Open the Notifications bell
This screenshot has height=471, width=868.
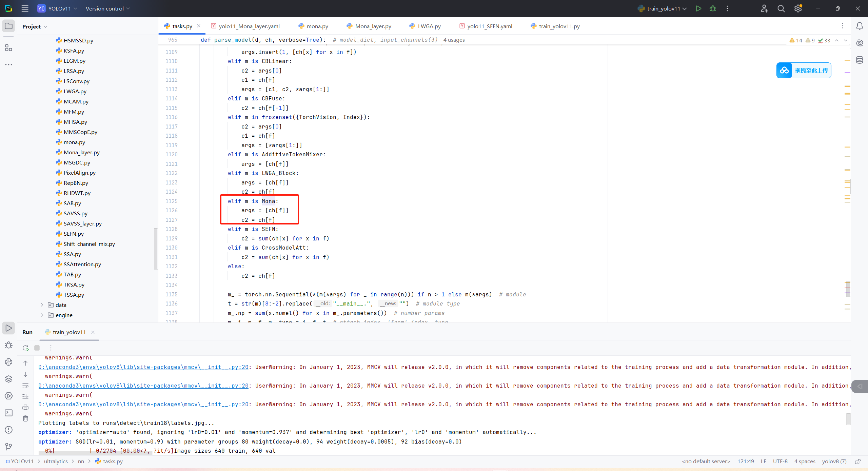click(x=860, y=26)
